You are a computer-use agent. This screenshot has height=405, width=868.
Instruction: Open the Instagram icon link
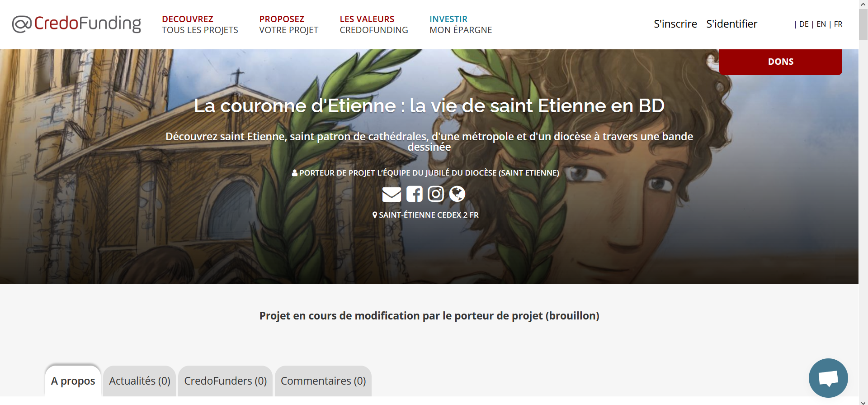tap(436, 194)
